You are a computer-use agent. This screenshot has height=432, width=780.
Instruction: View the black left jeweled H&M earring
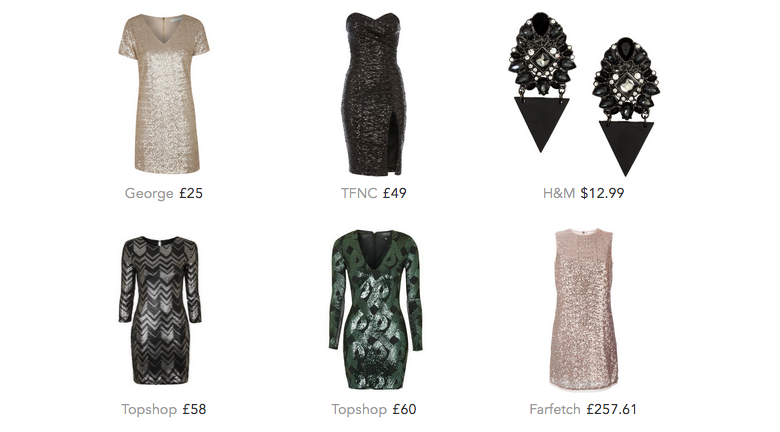pos(542,82)
